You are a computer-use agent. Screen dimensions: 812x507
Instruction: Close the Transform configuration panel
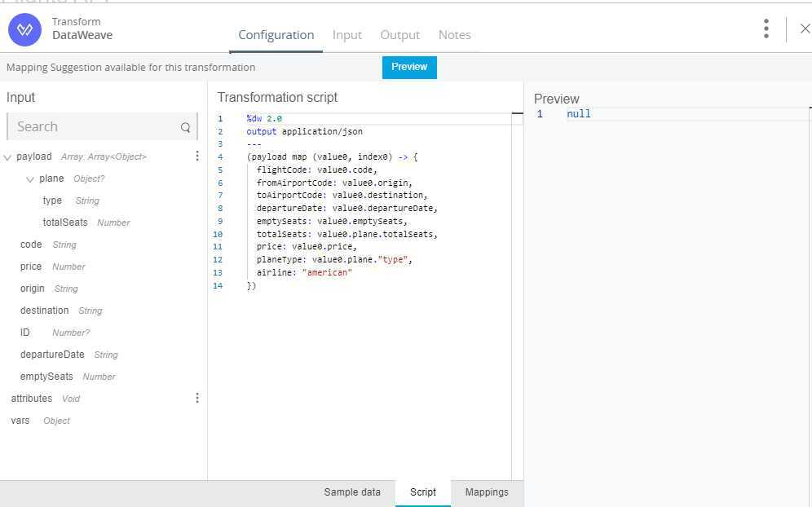pyautogui.click(x=804, y=29)
